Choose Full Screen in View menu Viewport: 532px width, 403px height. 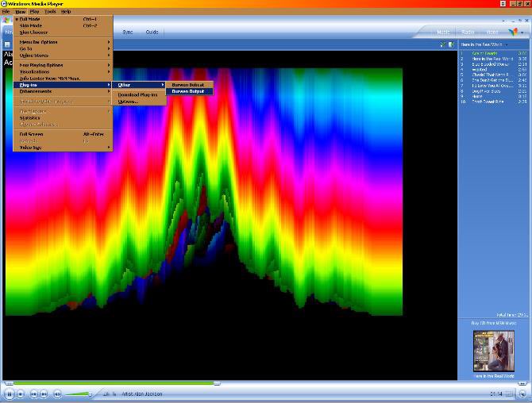point(63,134)
